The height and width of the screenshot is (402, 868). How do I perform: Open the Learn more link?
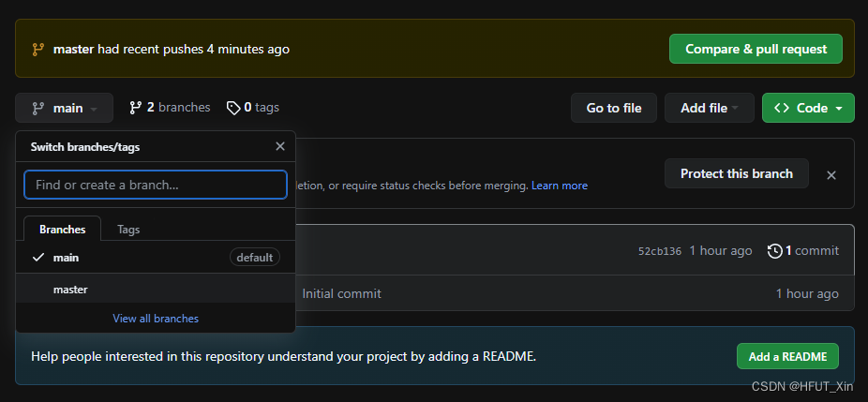(560, 186)
